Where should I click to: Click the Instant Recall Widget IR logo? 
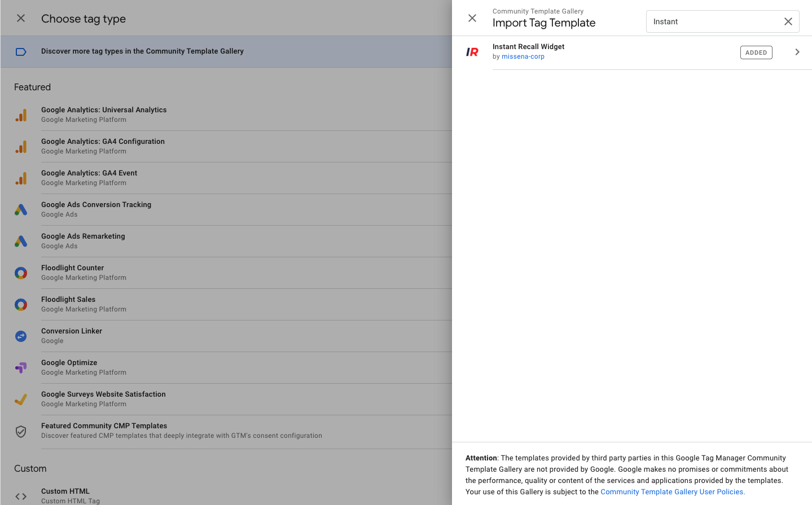(x=472, y=52)
